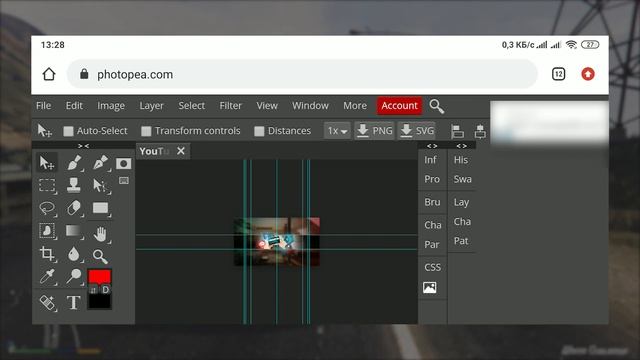Open the Pro properties panel
The image size is (640, 360).
pos(432,179)
